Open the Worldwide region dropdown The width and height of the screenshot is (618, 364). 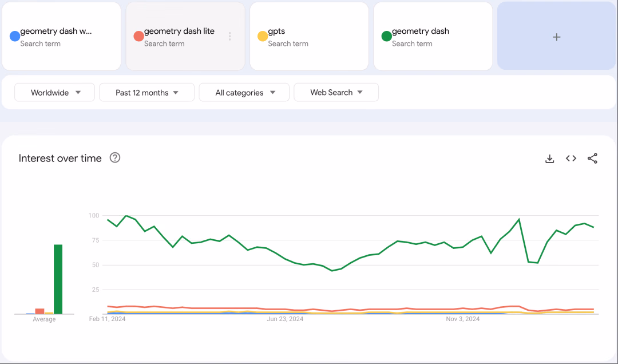pyautogui.click(x=55, y=92)
